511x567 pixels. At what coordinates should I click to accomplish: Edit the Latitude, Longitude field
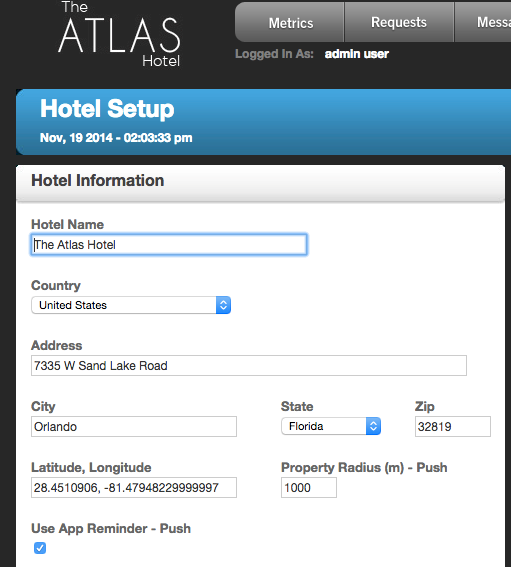click(134, 487)
